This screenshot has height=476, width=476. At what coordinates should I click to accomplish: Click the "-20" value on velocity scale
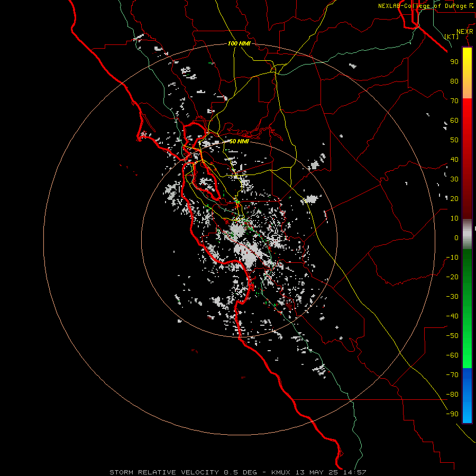pos(452,277)
